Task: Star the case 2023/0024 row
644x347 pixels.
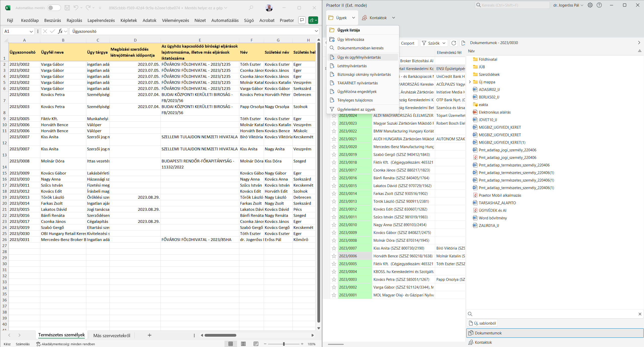Action: coord(334,116)
